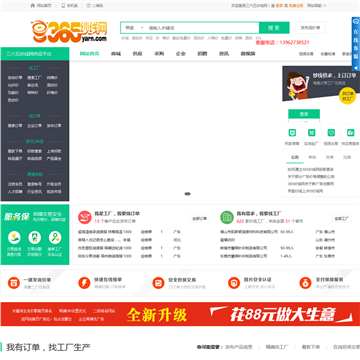Screen dimensions: 360x360
Task: Click the 看款下单 link at bottom
Action: tap(311, 347)
